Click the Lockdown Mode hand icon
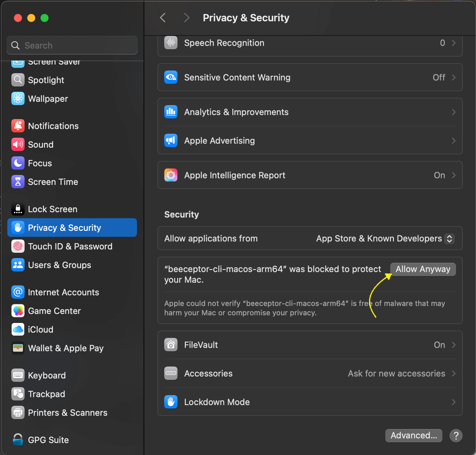The height and width of the screenshot is (455, 476). tap(171, 402)
